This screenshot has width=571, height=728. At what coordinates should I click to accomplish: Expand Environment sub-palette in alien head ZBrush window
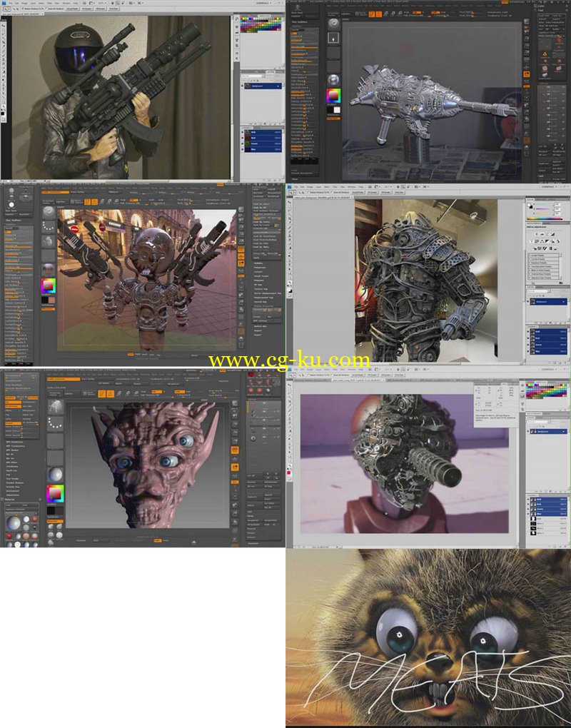pos(13,491)
